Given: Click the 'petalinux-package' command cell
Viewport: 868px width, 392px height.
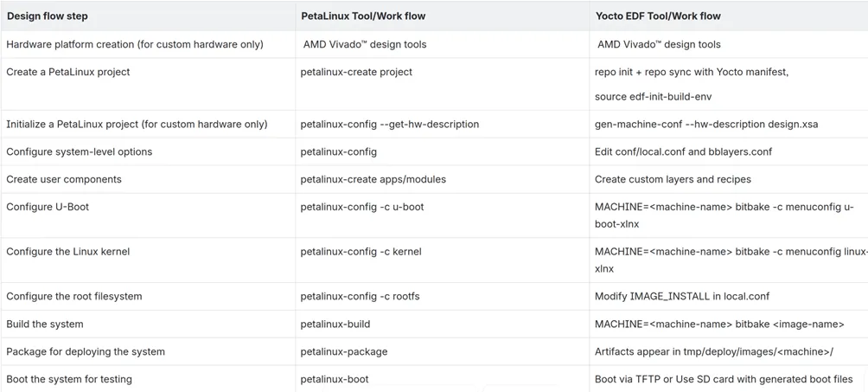Looking at the screenshot, I should tap(344, 351).
